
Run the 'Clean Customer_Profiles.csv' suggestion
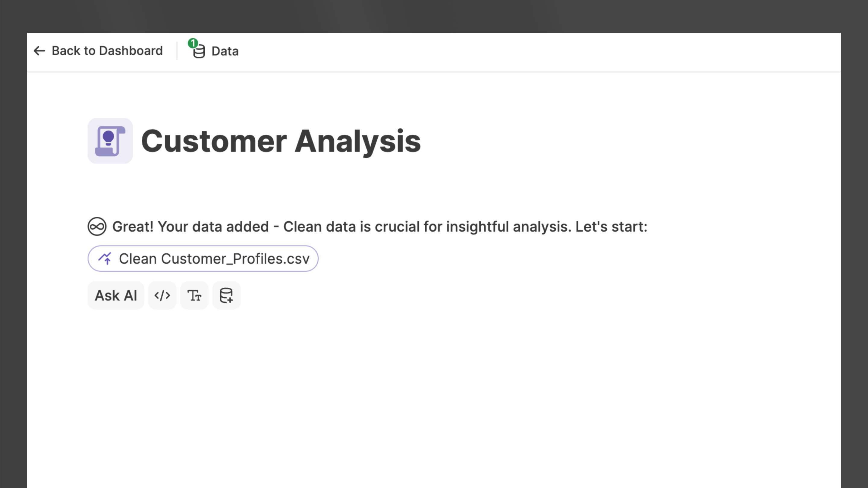click(x=214, y=259)
